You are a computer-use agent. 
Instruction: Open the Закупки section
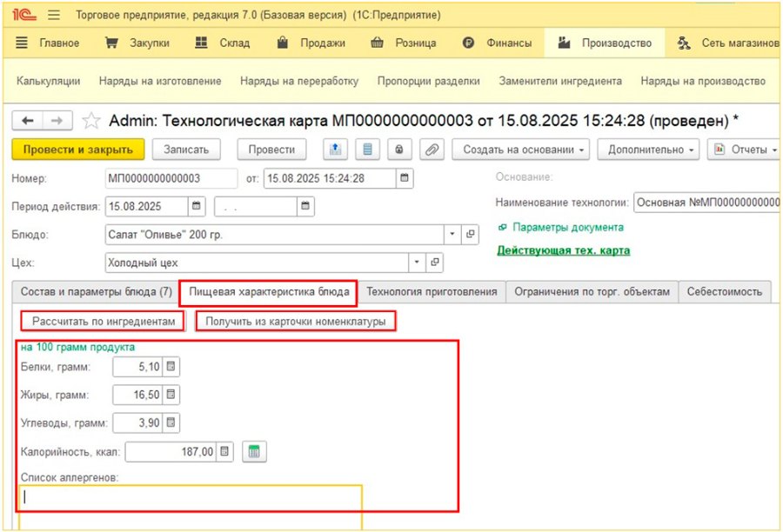click(137, 43)
